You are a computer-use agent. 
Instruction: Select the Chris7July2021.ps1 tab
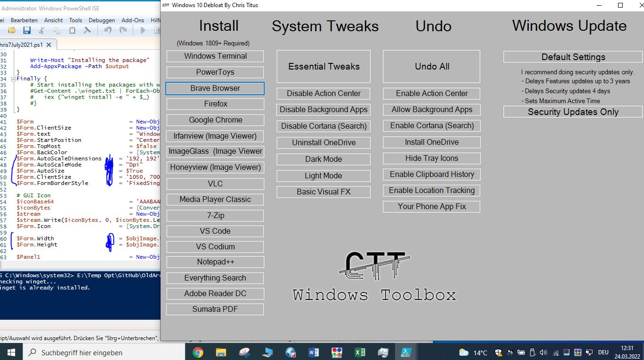[21, 45]
